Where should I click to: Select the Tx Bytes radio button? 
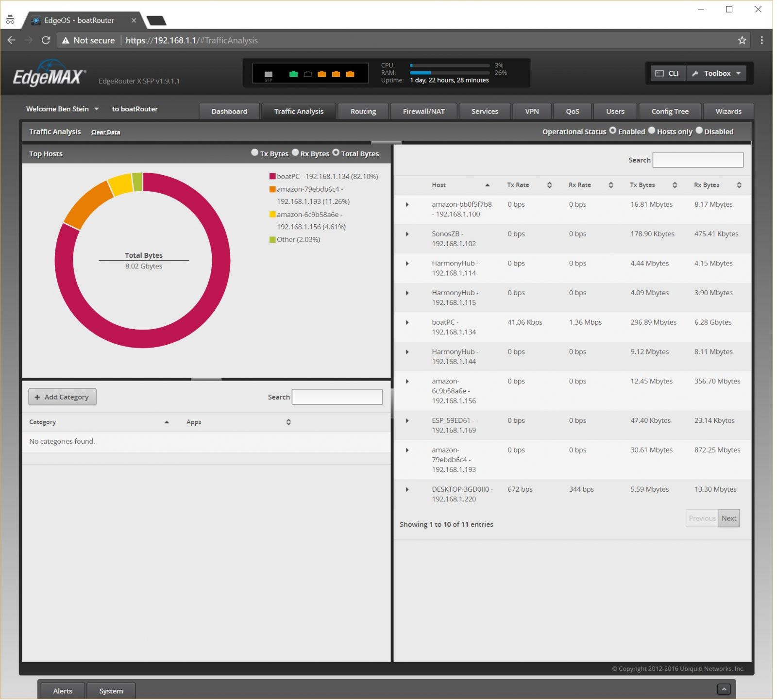[x=254, y=152]
